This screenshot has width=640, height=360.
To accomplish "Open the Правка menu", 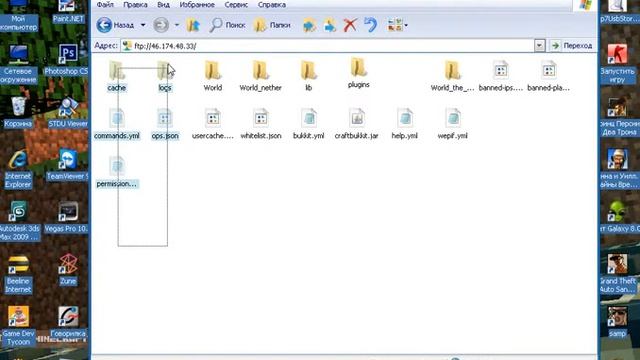I will coord(135,5).
